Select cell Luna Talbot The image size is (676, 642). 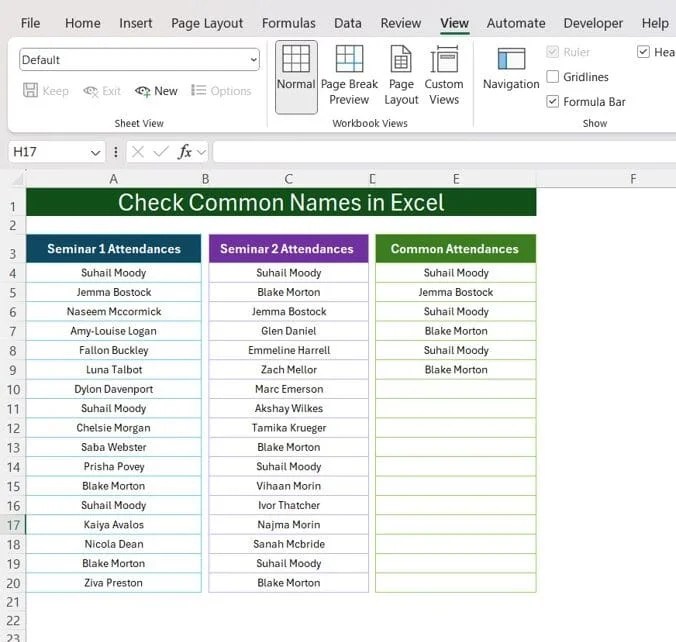coord(113,370)
